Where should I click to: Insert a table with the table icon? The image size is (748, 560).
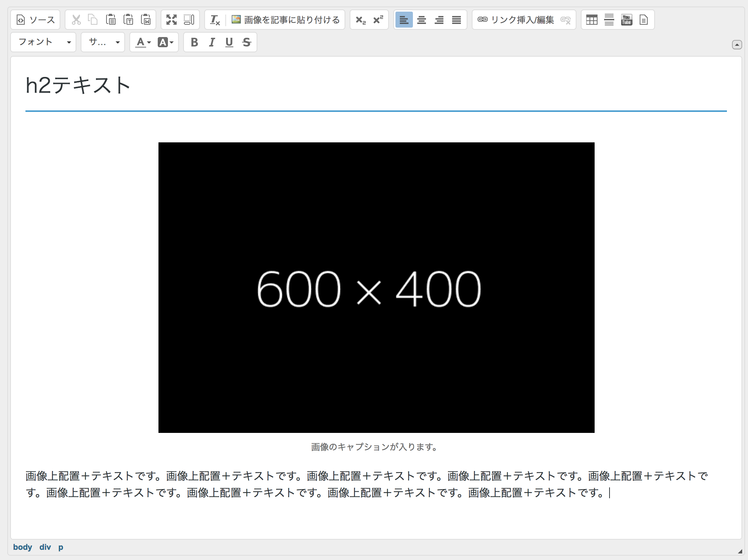(592, 20)
